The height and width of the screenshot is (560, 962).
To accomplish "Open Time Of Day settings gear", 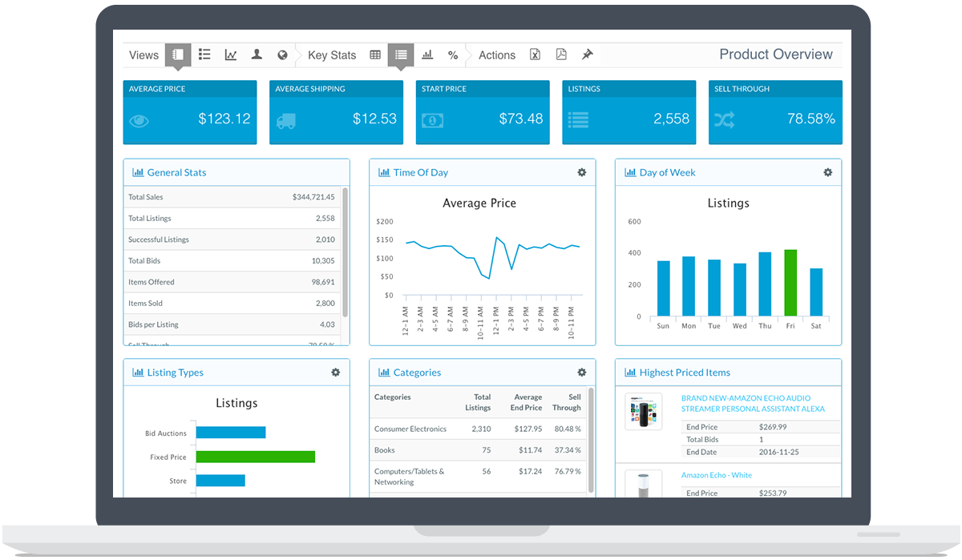I will click(582, 172).
